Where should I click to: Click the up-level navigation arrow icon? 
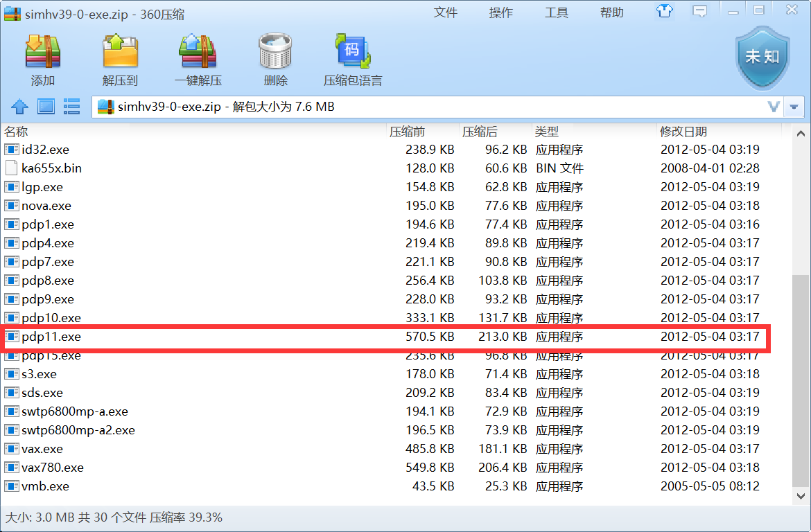point(19,107)
